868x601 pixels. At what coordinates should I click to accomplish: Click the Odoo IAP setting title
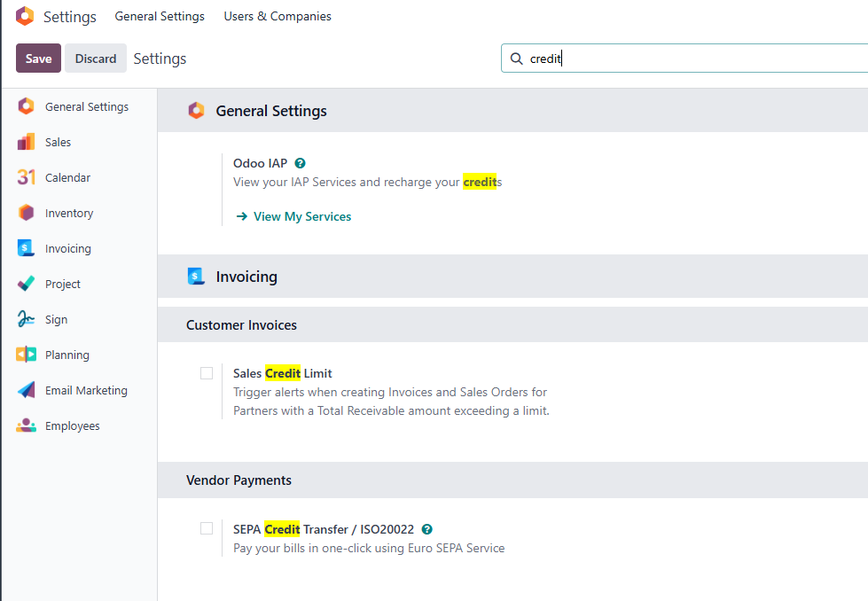pos(260,163)
